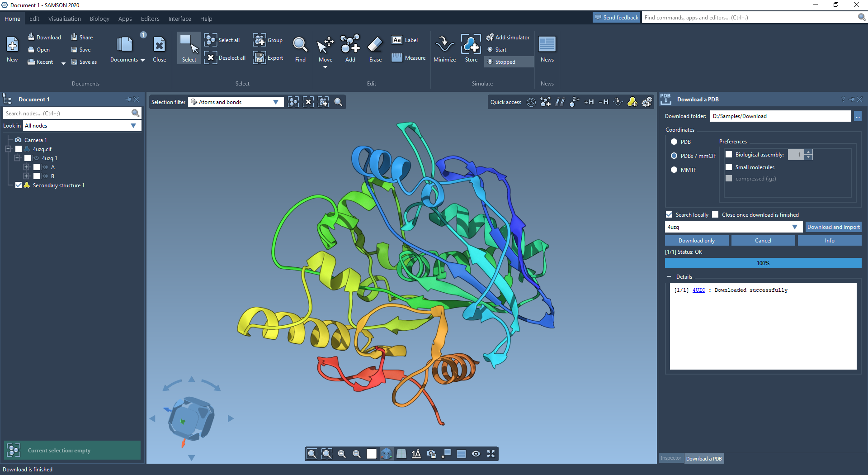Click the 100% download progress bar

pos(763,263)
